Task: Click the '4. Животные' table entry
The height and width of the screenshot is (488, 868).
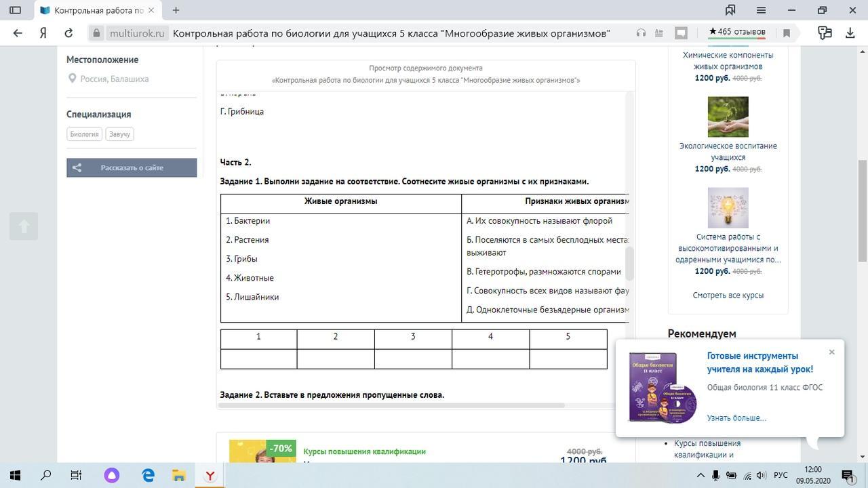Action: point(250,278)
